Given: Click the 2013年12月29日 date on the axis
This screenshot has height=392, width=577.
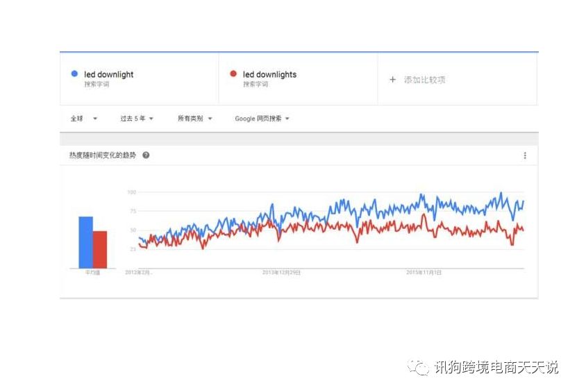Looking at the screenshot, I should coord(281,273).
